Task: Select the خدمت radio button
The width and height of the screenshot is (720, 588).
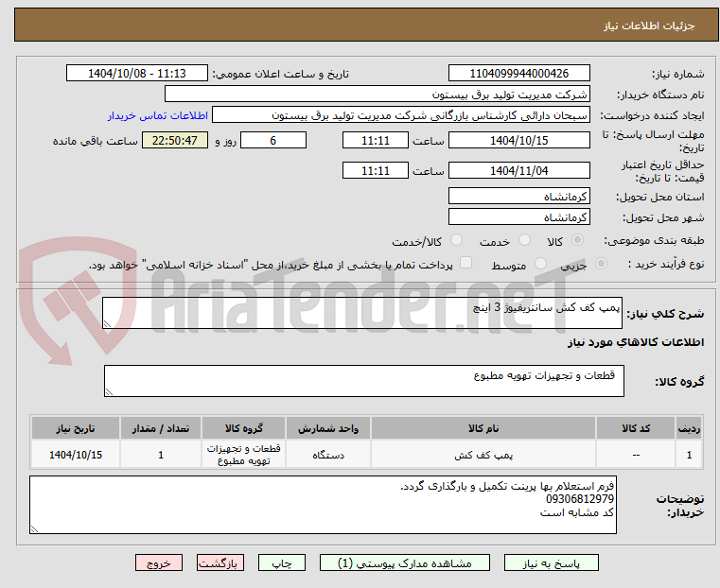Action: (524, 240)
